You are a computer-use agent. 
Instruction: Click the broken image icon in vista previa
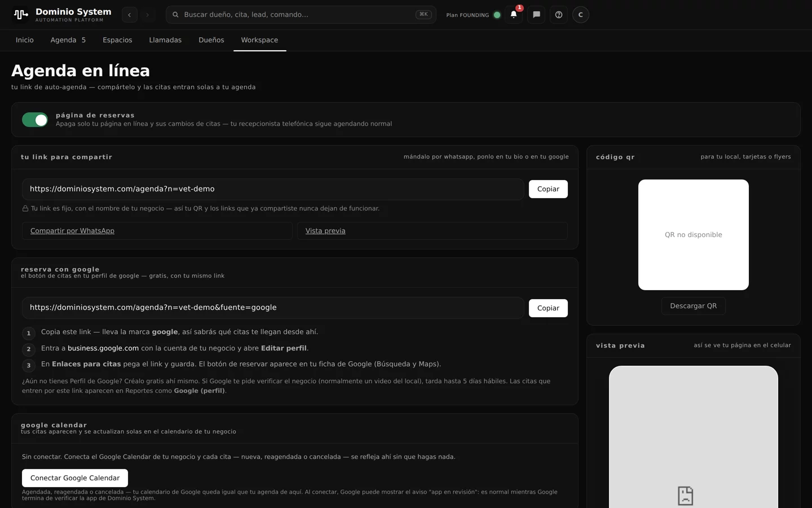pos(685,496)
